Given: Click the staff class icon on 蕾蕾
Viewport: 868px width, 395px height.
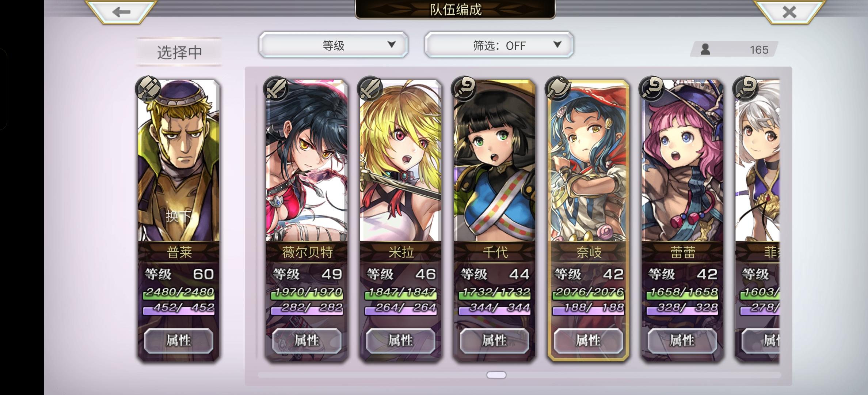Looking at the screenshot, I should pyautogui.click(x=651, y=89).
